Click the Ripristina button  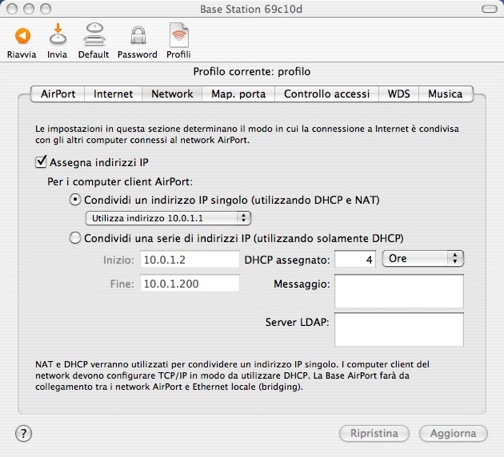[x=374, y=434]
